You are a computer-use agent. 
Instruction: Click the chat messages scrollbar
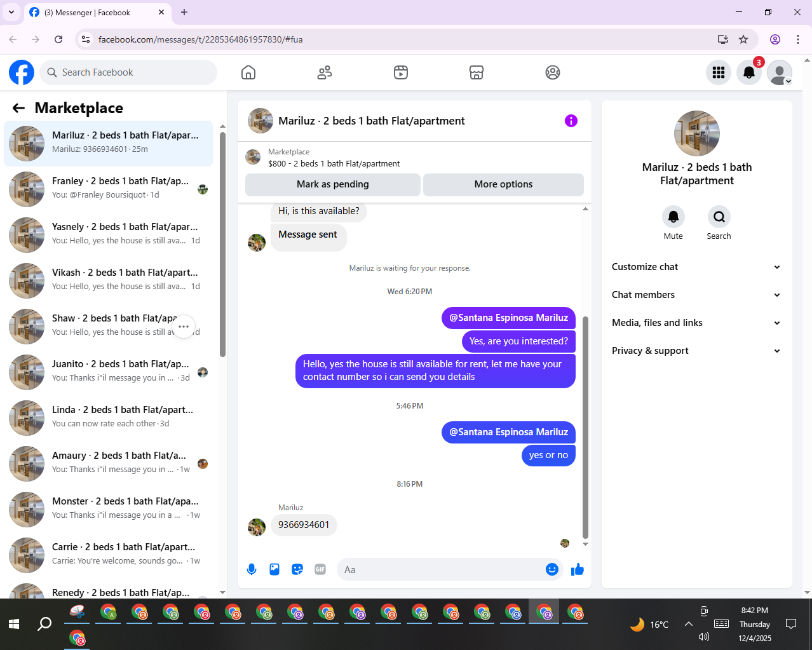[585, 427]
